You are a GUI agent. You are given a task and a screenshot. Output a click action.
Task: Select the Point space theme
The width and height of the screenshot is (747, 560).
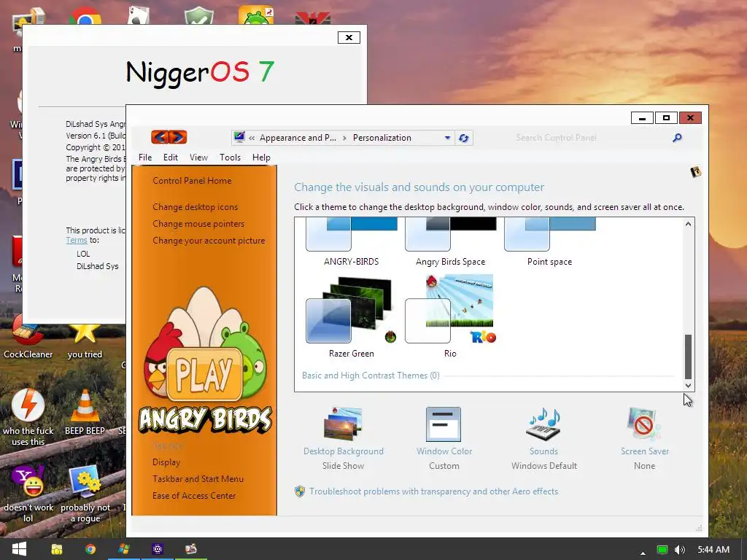549,242
